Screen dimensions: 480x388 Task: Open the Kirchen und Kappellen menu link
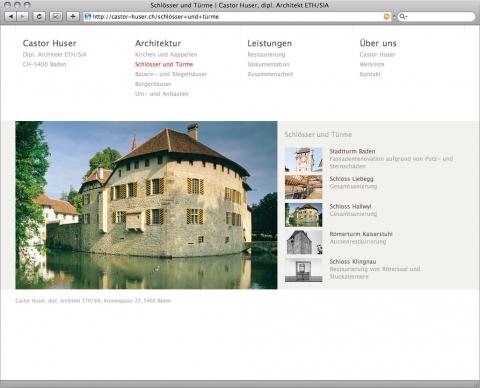[x=166, y=54]
